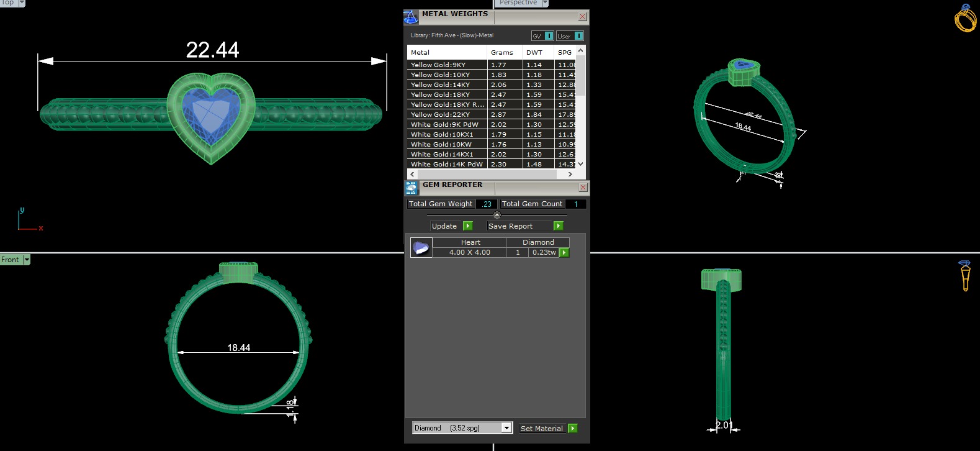980x451 pixels.
Task: Click the Update button
Action: (x=447, y=226)
